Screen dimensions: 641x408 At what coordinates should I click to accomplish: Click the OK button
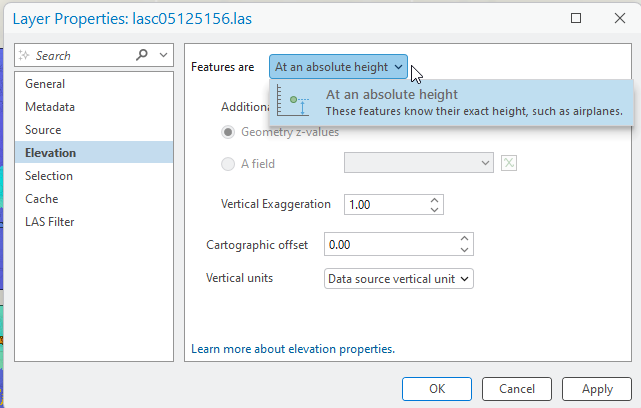pos(437,389)
